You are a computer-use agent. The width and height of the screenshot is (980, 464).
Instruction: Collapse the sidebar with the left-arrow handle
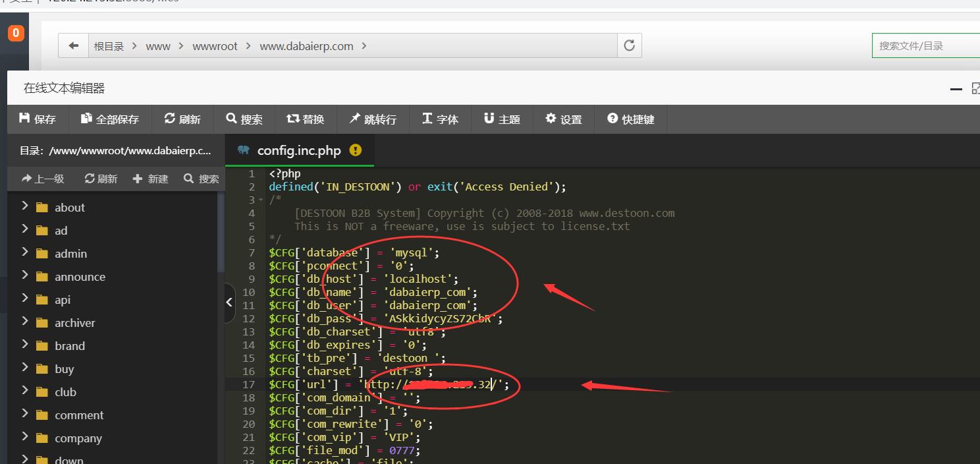tap(229, 303)
